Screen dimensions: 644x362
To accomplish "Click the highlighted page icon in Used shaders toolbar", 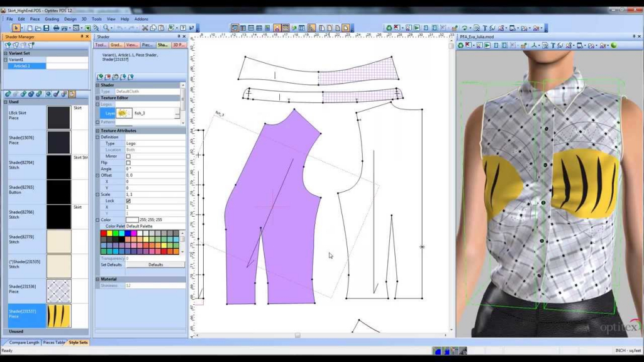I will tap(72, 94).
